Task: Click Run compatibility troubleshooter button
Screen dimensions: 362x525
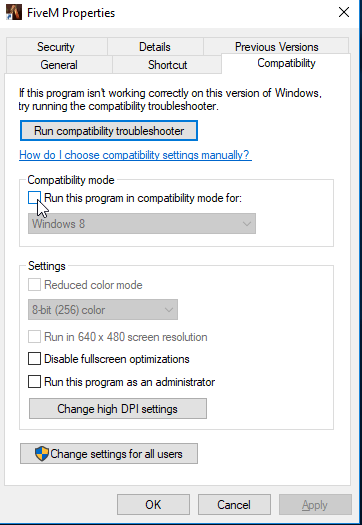Action: click(x=109, y=131)
